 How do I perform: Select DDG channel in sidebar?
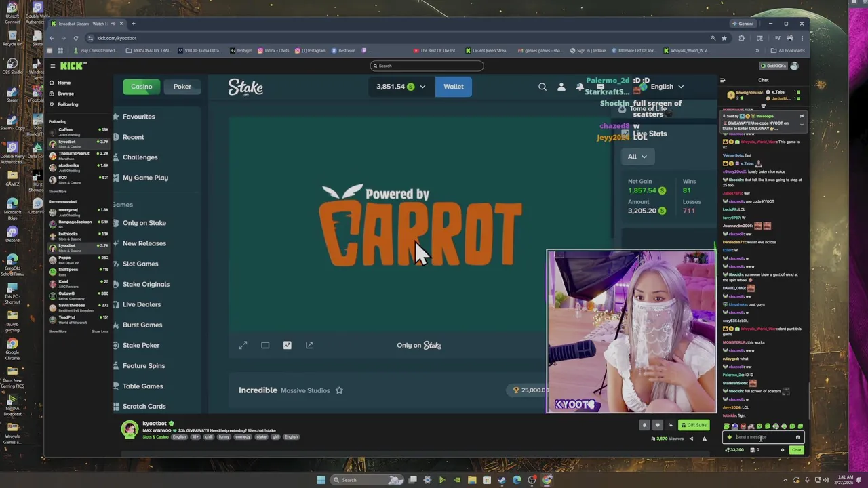click(79, 179)
